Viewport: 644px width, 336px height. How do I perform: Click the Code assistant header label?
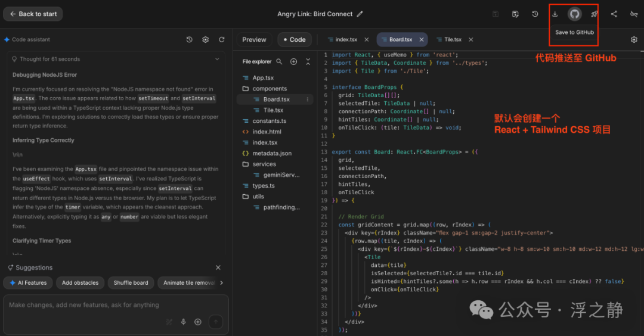31,39
